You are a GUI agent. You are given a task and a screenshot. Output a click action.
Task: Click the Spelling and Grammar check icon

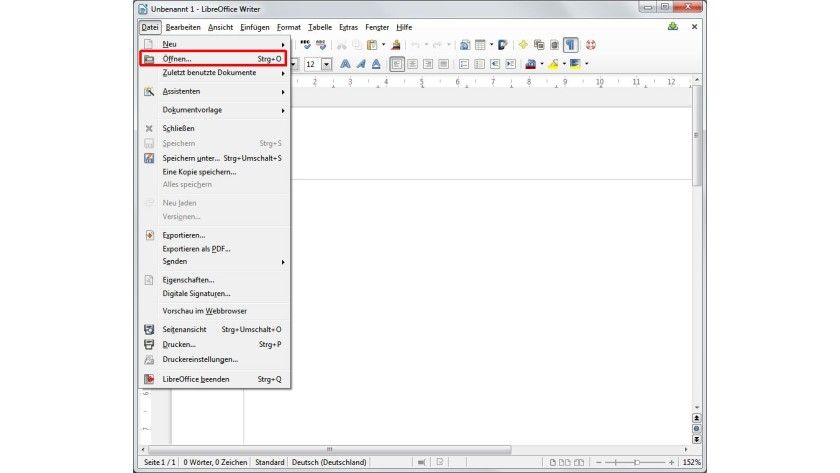(305, 45)
